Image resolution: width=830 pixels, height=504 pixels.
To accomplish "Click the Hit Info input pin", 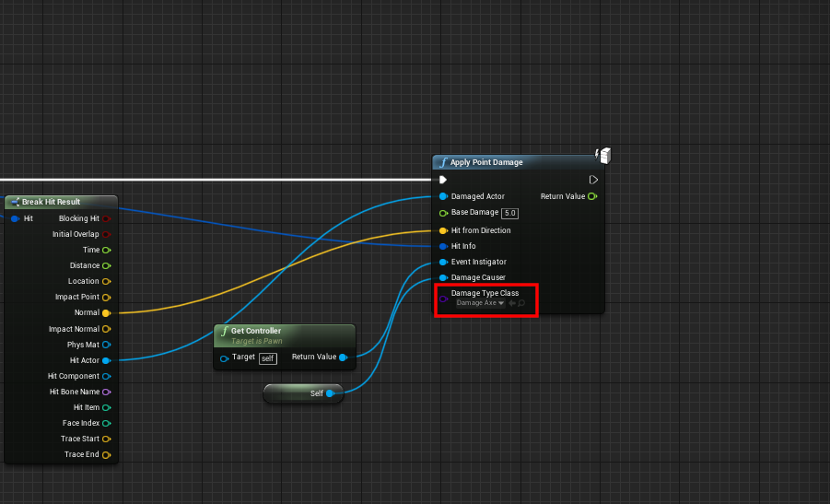I will click(x=443, y=246).
